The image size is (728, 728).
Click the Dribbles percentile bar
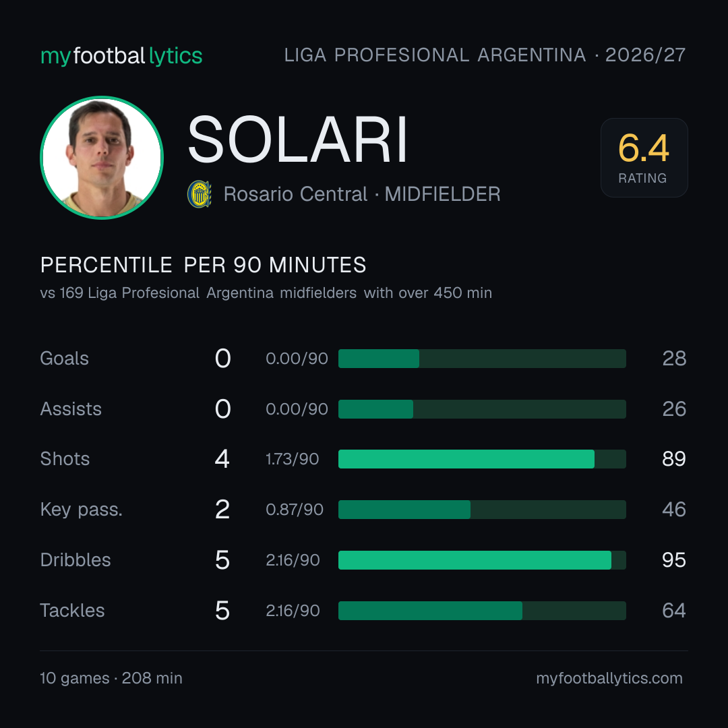[482, 560]
